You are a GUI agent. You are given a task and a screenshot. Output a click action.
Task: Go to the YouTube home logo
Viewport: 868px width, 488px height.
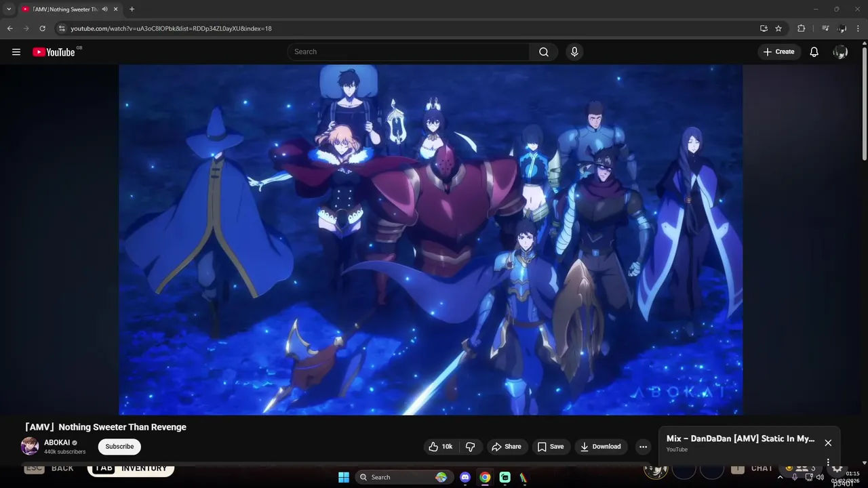54,52
